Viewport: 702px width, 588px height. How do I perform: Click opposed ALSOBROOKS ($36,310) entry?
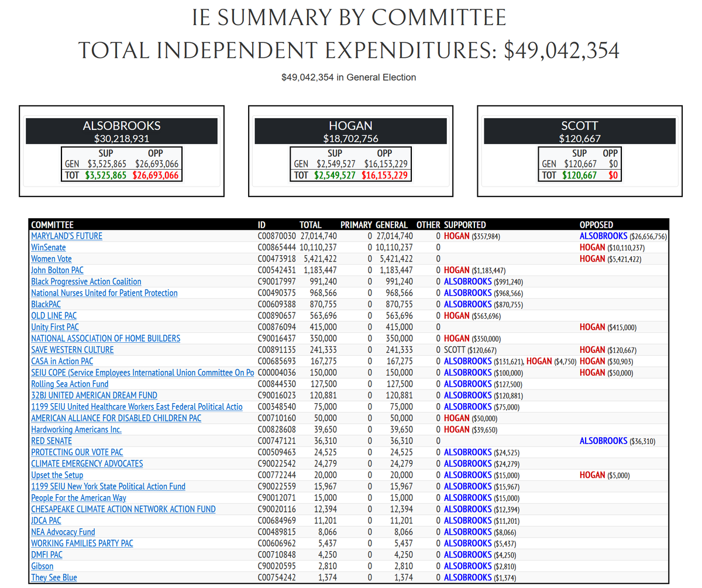618,441
